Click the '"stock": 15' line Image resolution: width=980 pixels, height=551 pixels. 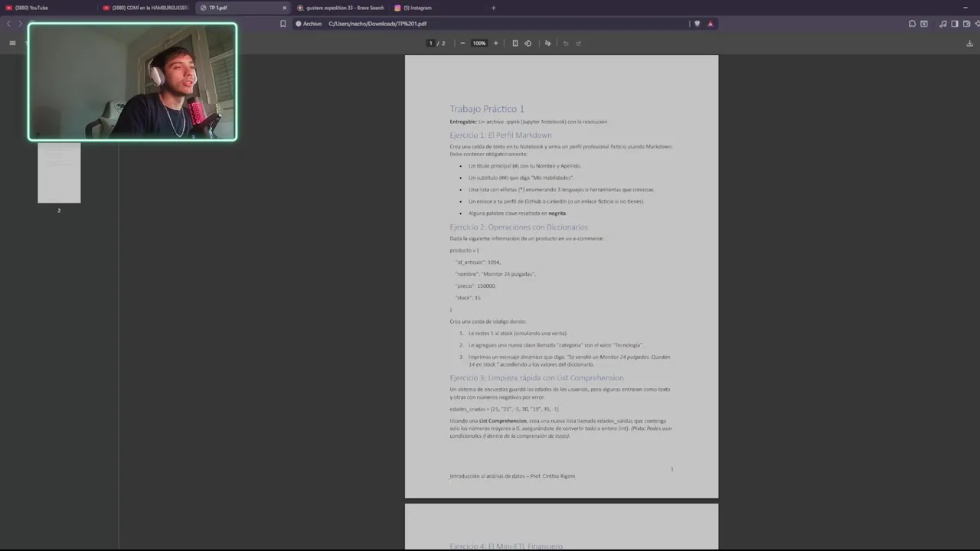pos(468,298)
